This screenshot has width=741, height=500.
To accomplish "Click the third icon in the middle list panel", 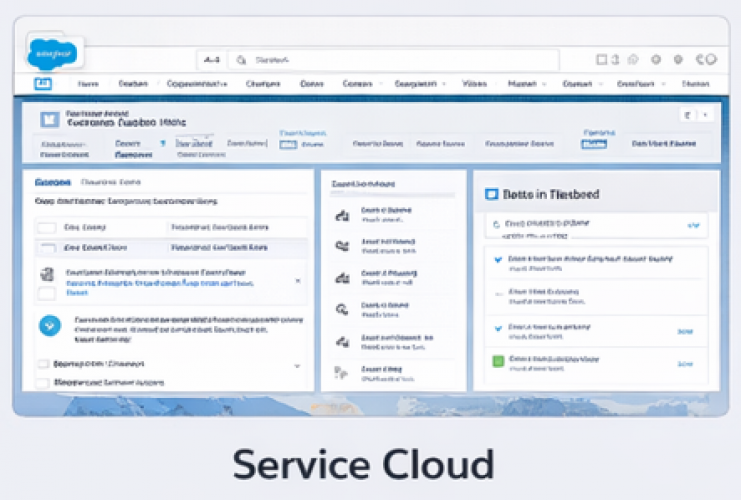I will (x=343, y=278).
